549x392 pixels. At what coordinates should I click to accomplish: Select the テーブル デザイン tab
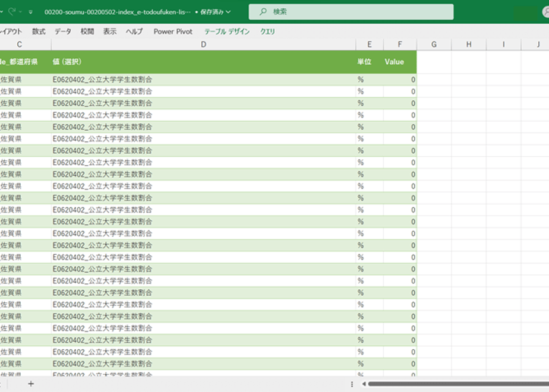227,31
